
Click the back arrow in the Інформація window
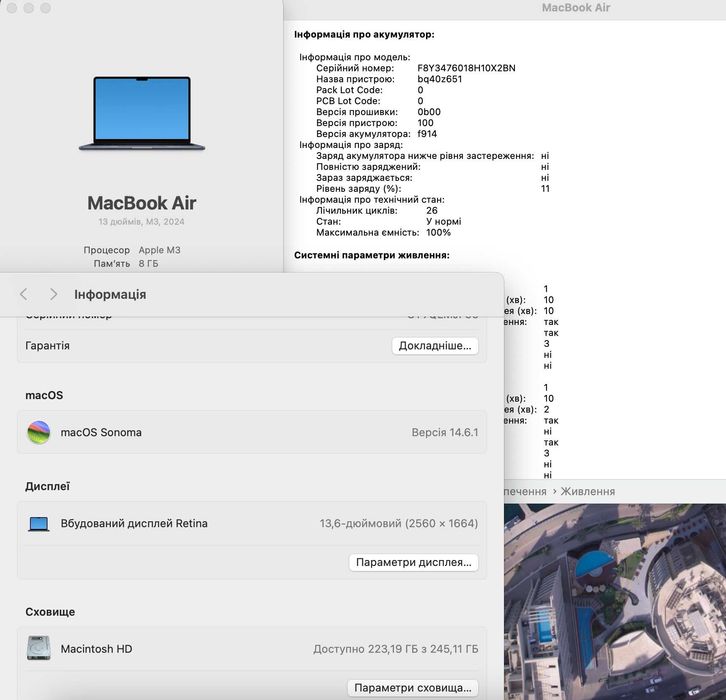(x=24, y=294)
